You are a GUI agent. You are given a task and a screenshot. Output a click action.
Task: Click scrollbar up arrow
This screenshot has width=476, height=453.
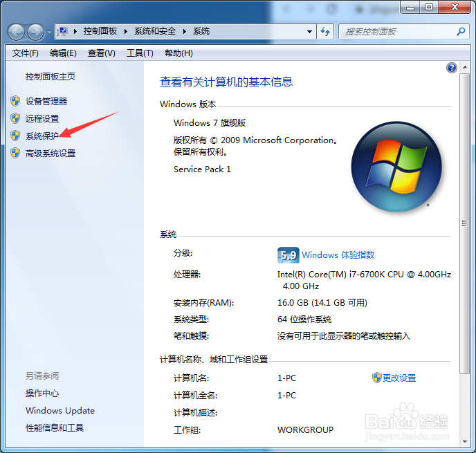(465, 67)
